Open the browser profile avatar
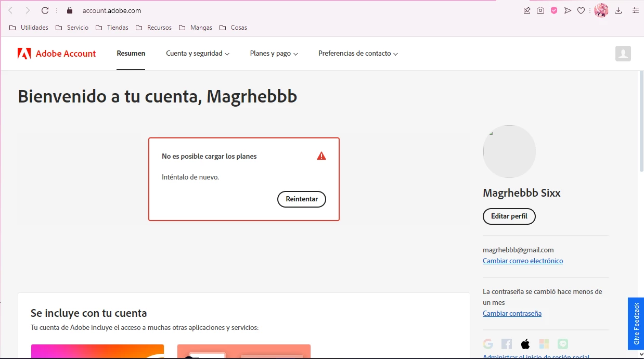 pyautogui.click(x=601, y=10)
